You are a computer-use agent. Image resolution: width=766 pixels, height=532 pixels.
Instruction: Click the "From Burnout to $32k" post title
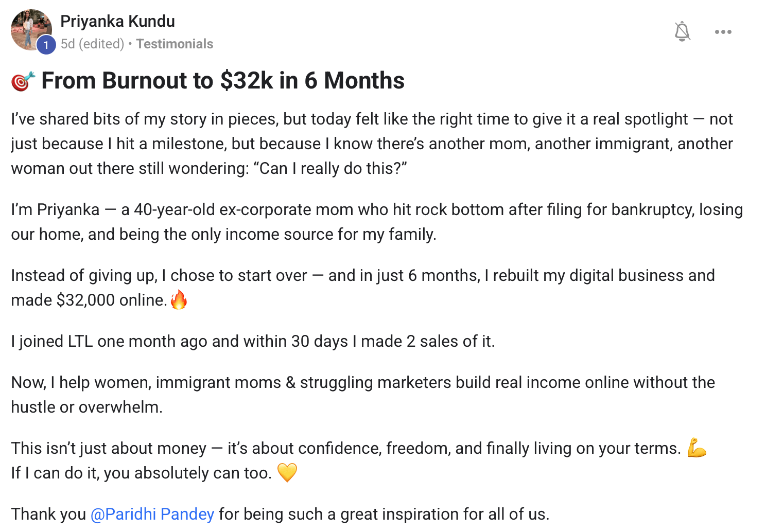point(222,81)
